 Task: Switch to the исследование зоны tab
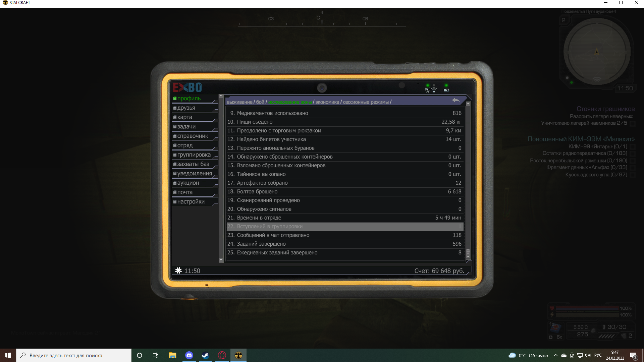[x=290, y=102]
